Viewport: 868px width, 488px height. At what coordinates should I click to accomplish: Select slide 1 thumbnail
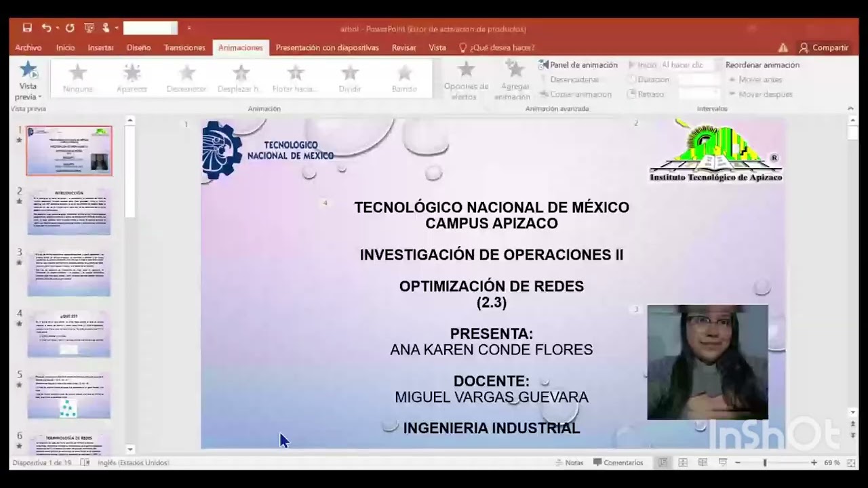tap(69, 150)
